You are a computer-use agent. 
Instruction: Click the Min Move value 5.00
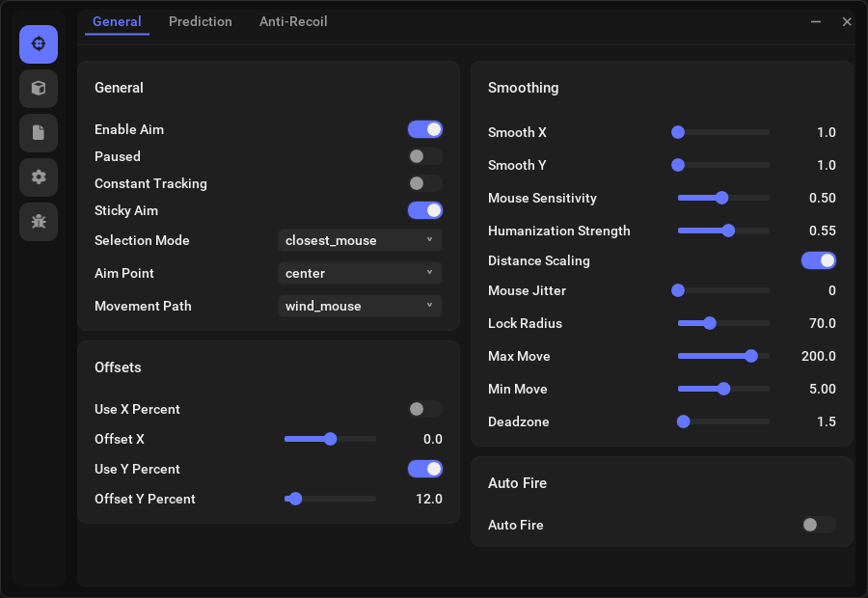(822, 389)
